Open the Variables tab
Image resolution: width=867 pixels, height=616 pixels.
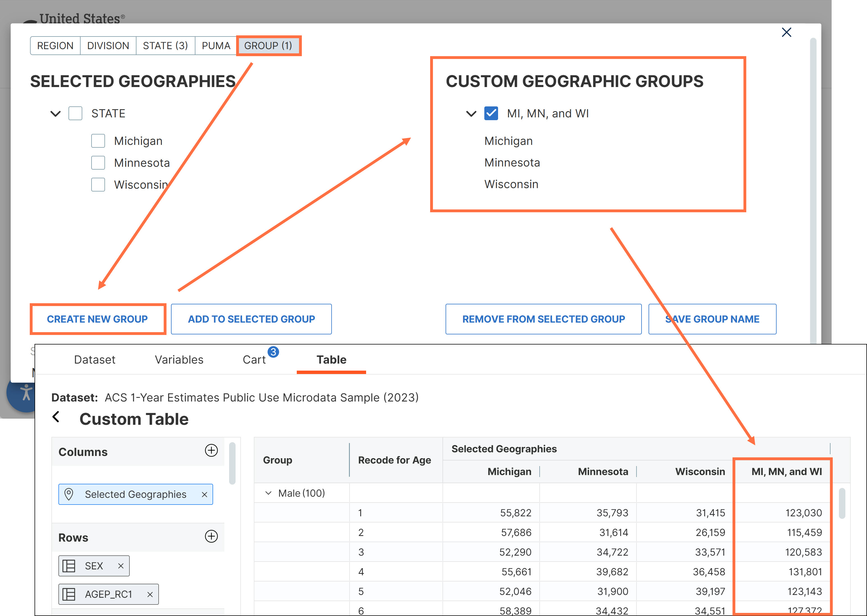click(x=179, y=360)
